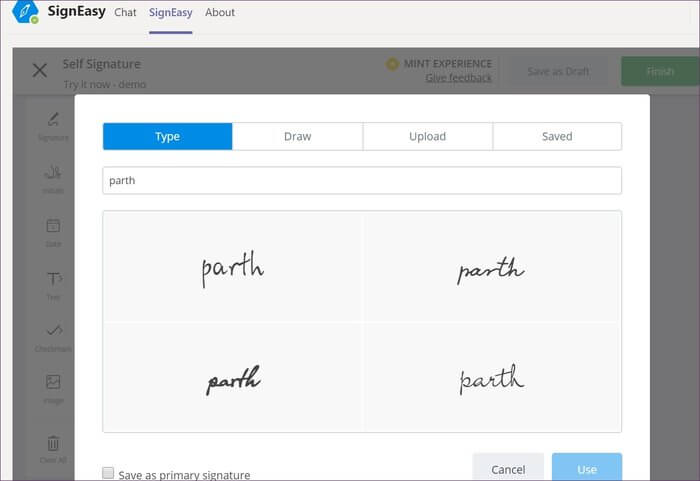Viewport: 700px width, 481px height.
Task: Select the Text tool in sidebar
Action: click(53, 285)
